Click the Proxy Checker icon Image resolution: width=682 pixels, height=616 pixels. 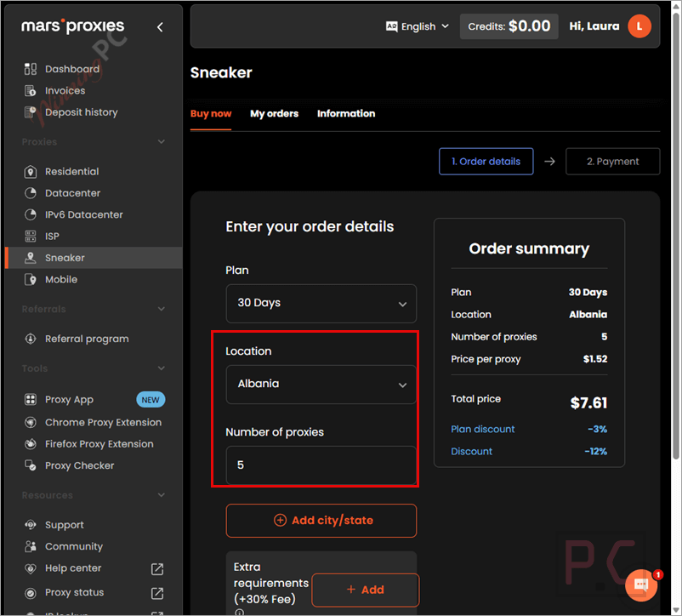click(31, 465)
